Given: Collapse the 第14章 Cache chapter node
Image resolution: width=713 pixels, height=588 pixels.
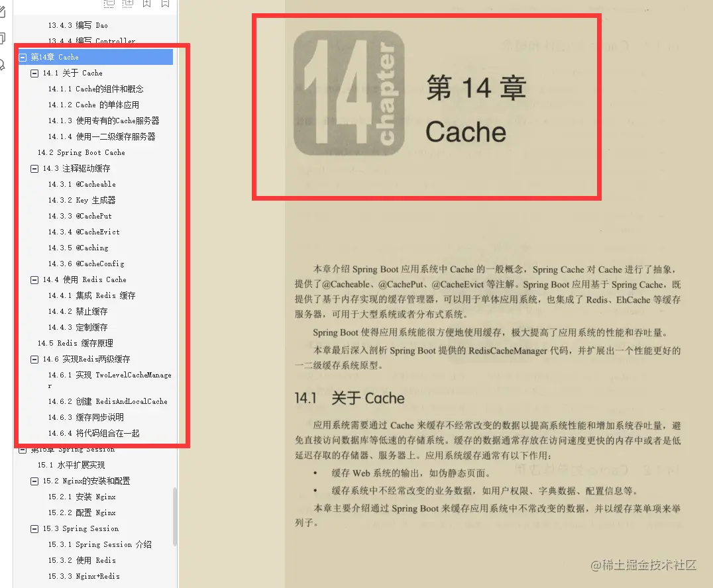Looking at the screenshot, I should (24, 56).
